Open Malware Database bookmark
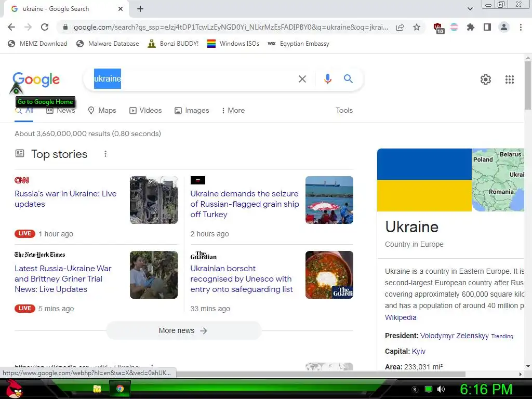The height and width of the screenshot is (399, 532). (x=108, y=44)
